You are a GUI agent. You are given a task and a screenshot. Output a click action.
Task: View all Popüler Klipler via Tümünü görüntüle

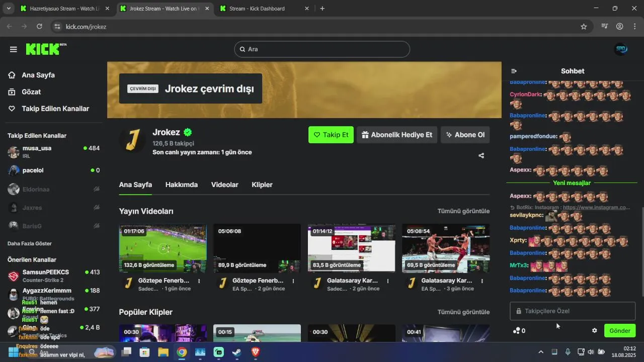(463, 312)
